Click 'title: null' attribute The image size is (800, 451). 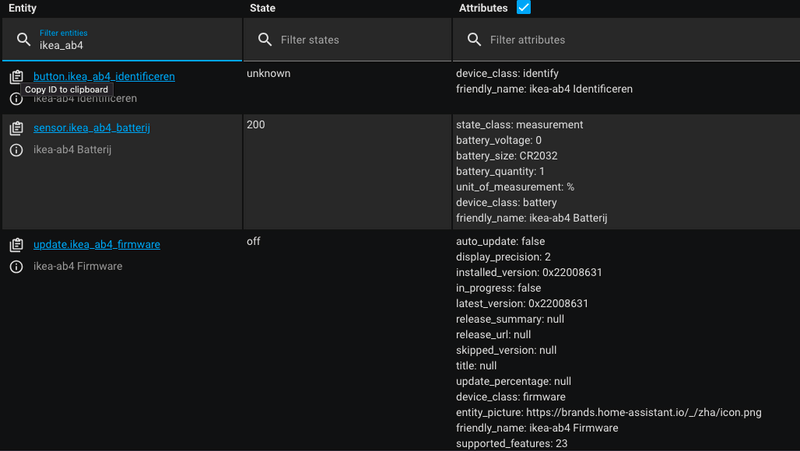pyautogui.click(x=476, y=366)
